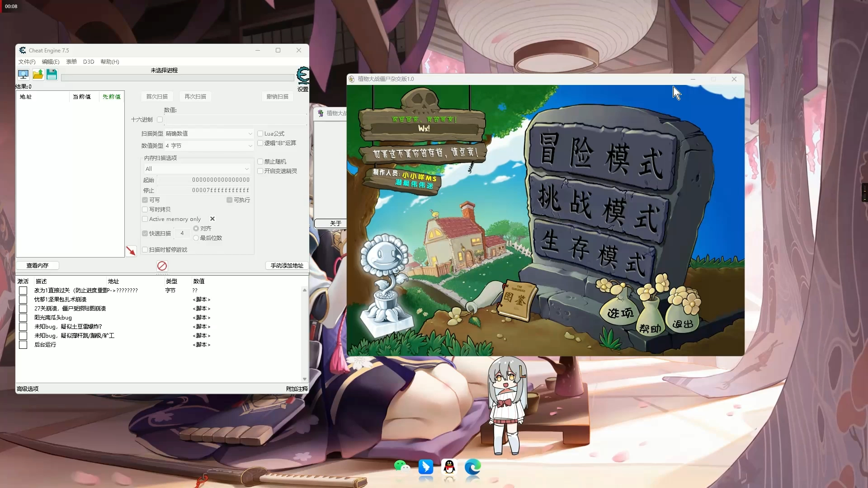Viewport: 868px width, 488px height.
Task: Click the 起始 start address field
Action: point(204,180)
